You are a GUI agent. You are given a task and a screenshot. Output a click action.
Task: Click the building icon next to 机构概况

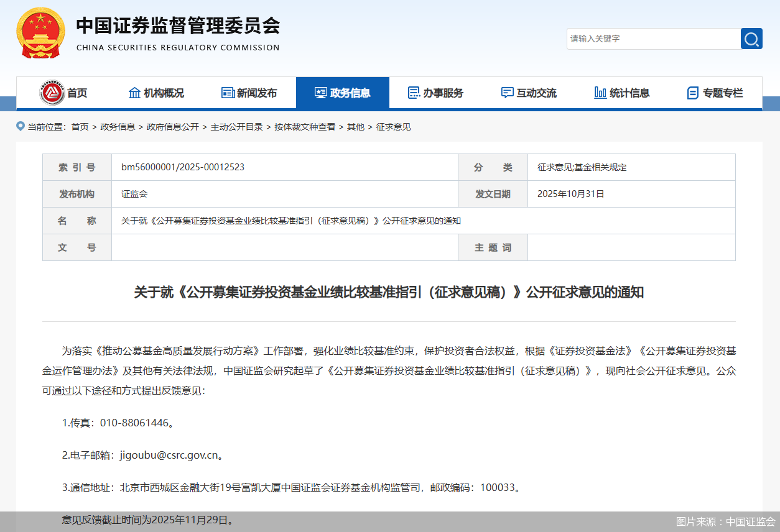(x=135, y=93)
